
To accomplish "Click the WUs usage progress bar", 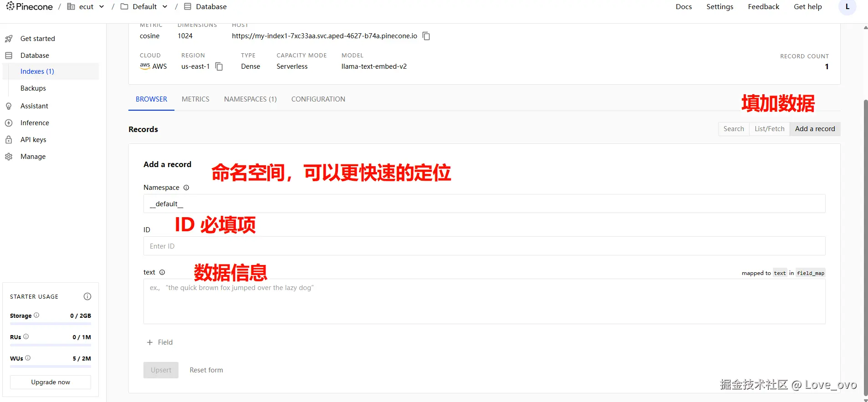I will [51, 366].
